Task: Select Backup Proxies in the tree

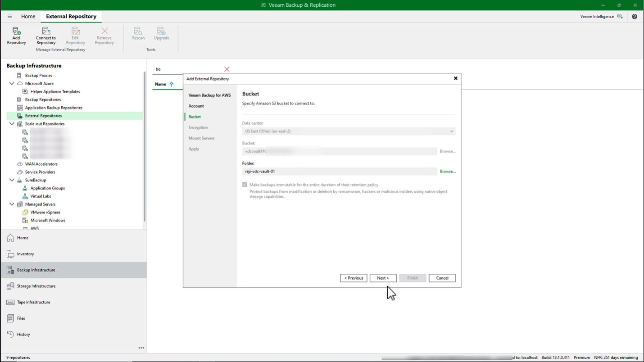Action: pos(38,76)
